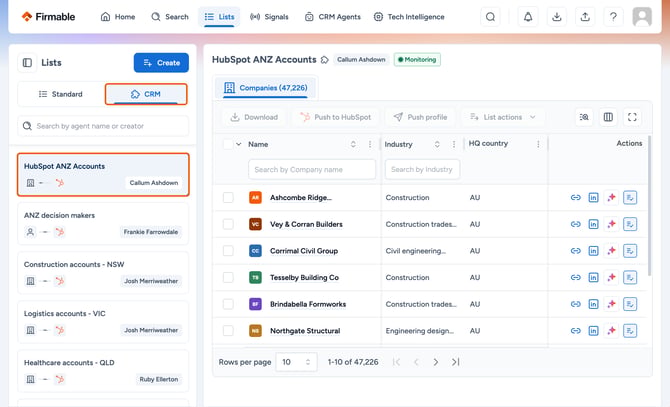Focus Search by agent name field

point(103,126)
